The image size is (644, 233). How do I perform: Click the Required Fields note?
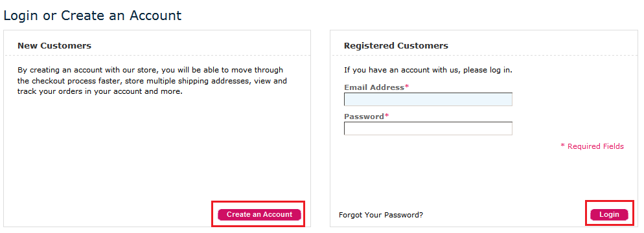[592, 146]
